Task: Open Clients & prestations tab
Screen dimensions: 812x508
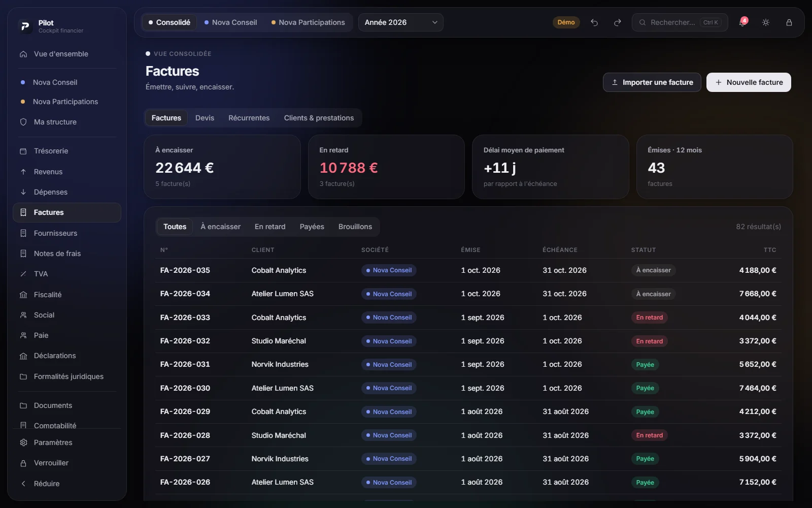Action: pos(319,118)
